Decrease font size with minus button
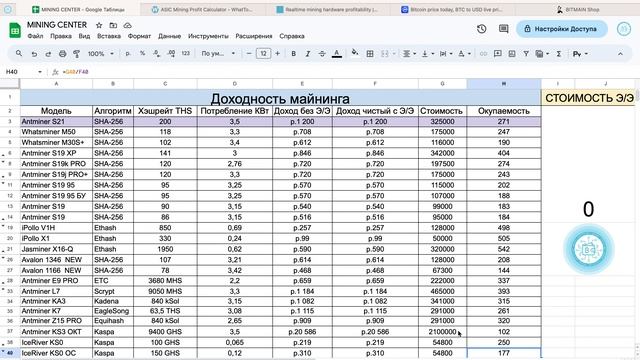This screenshot has height=360, width=640. [249, 53]
